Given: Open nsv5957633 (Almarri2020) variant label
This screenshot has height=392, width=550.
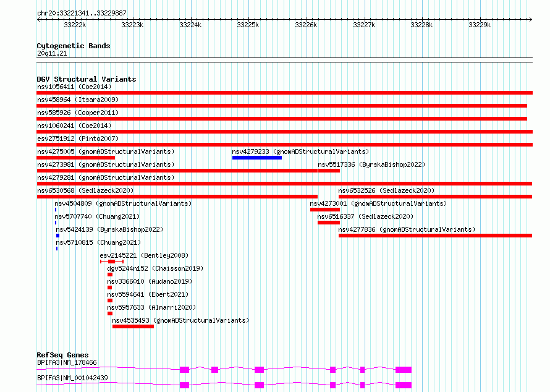Looking at the screenshot, I should pyautogui.click(x=151, y=307).
